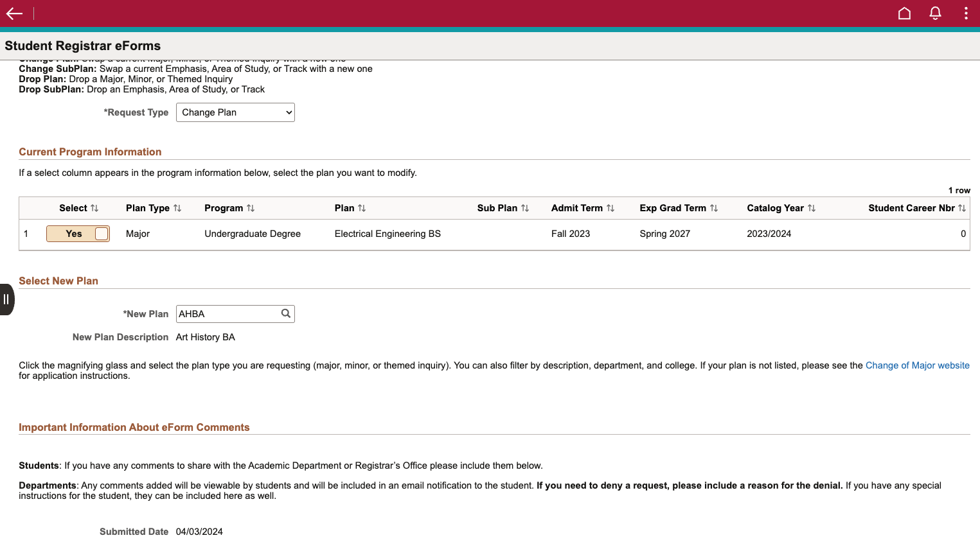Toggle the Yes select switch for Major
This screenshot has height=540, width=980.
[78, 234]
